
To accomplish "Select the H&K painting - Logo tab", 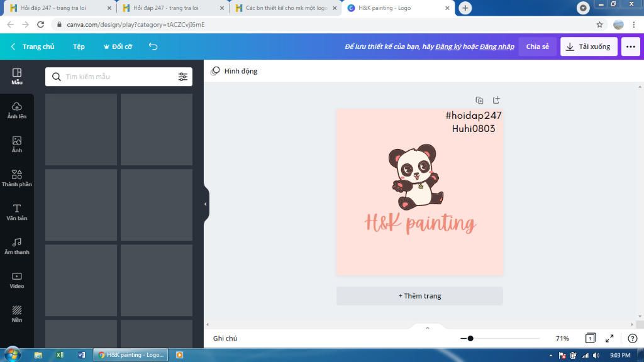I will click(397, 8).
